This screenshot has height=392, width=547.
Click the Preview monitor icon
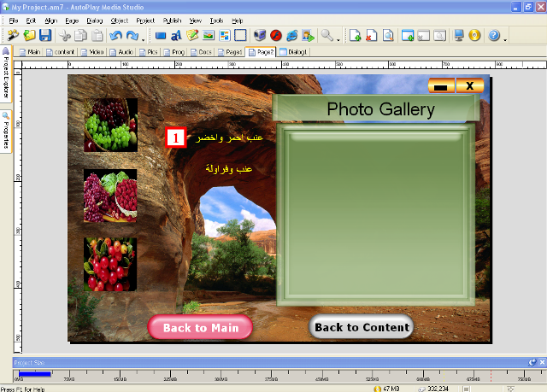[x=459, y=36]
